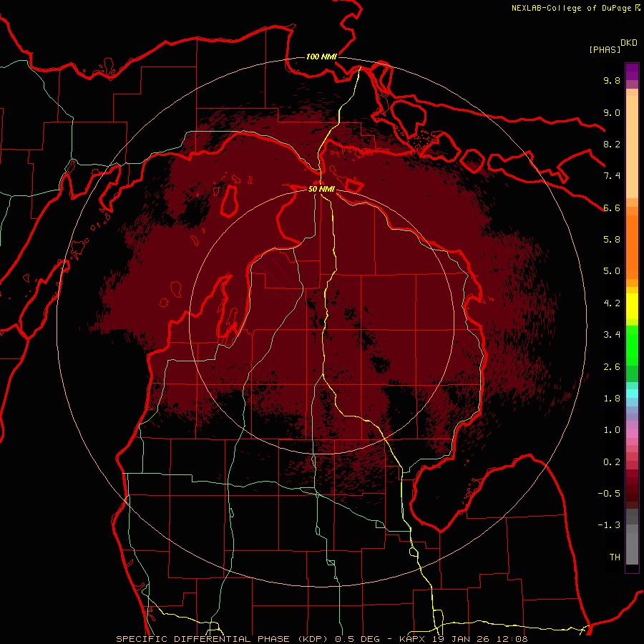Click the "[PHAS]" legend label
644x644 pixels.
[x=605, y=49]
